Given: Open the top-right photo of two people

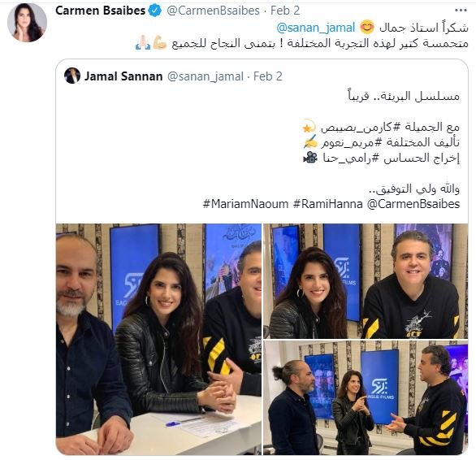Looking at the screenshot, I should pyautogui.click(x=366, y=281).
